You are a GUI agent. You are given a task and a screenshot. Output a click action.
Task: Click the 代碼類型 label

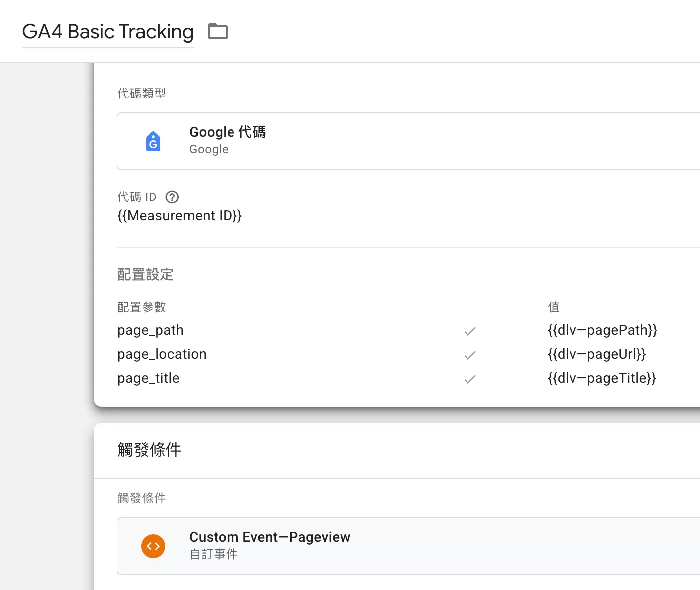pyautogui.click(x=141, y=94)
